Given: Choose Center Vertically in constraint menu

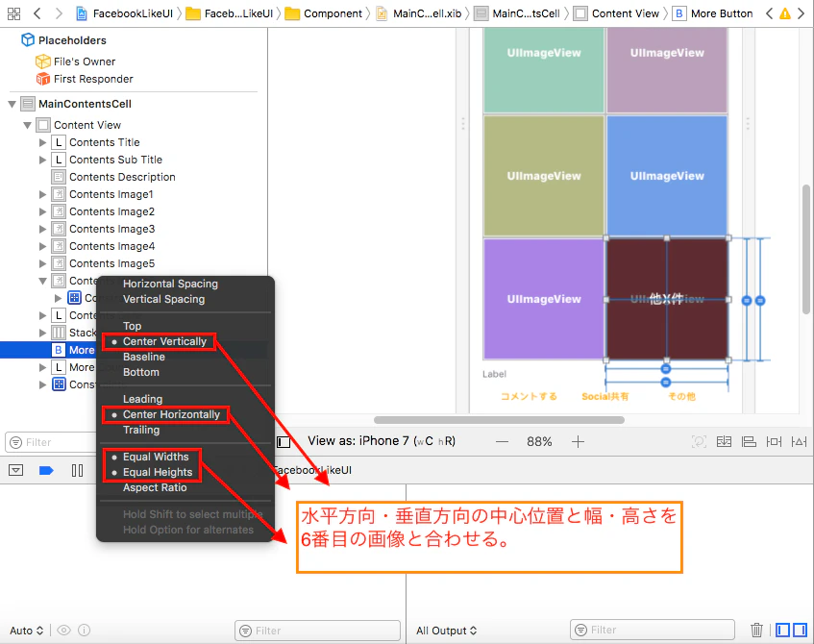Looking at the screenshot, I should coord(164,342).
